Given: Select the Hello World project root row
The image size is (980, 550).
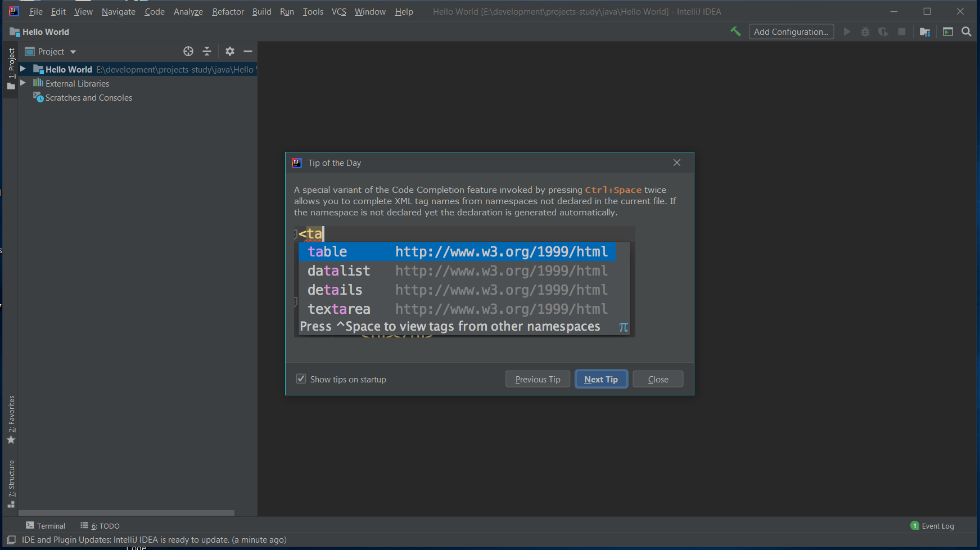Looking at the screenshot, I should pyautogui.click(x=138, y=69).
